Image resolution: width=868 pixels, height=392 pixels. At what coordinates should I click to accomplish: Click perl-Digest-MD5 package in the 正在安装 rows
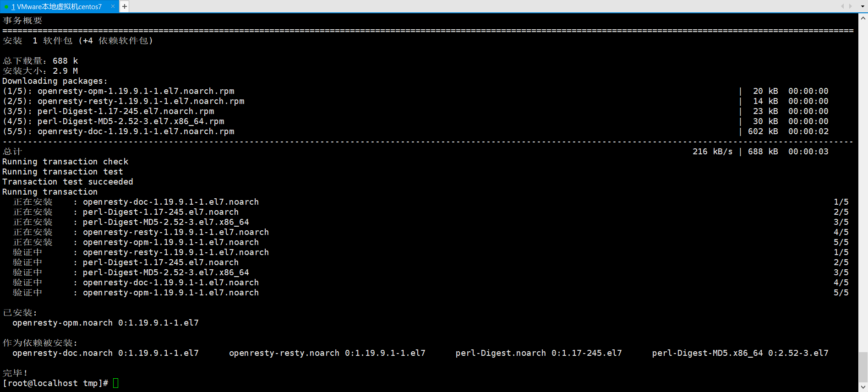point(166,222)
